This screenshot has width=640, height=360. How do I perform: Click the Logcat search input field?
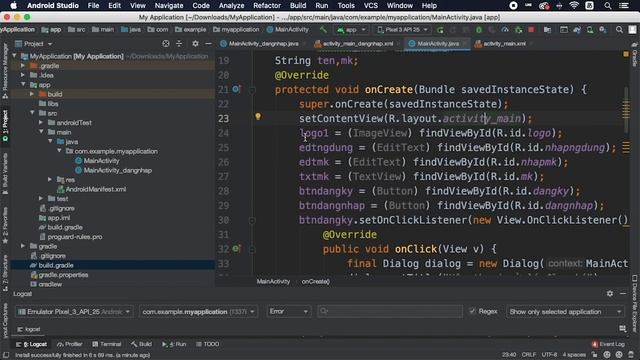click(x=390, y=311)
